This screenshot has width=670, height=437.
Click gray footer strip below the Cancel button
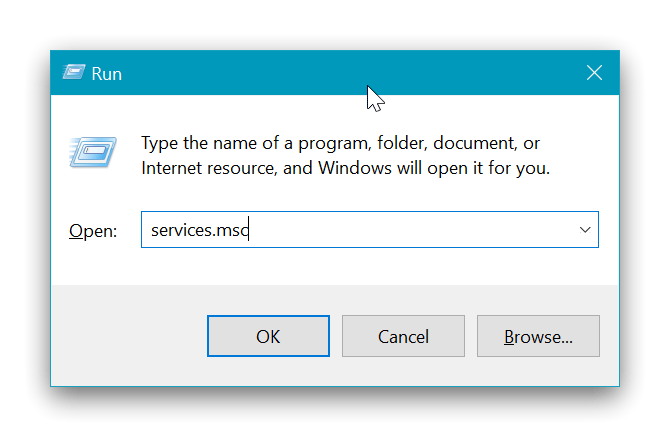point(403,371)
